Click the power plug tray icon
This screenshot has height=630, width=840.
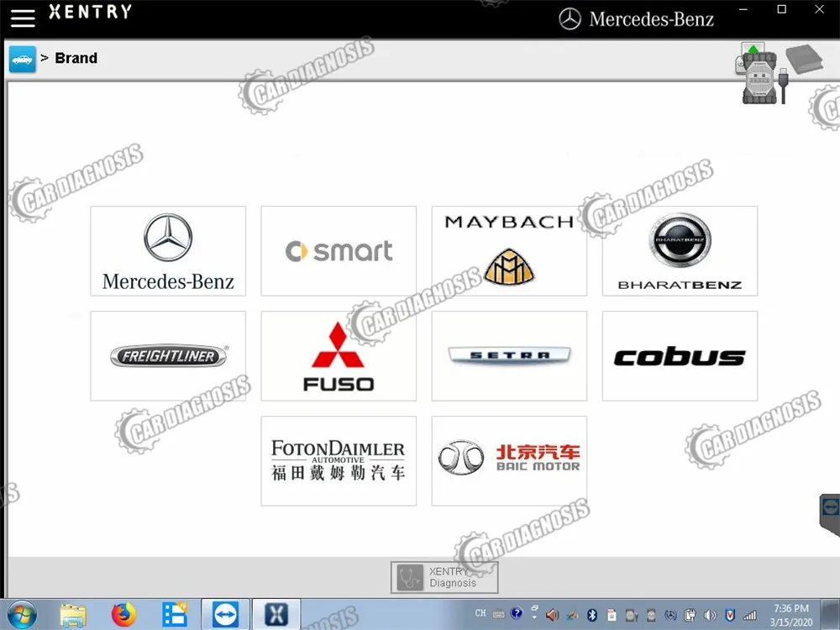click(690, 615)
